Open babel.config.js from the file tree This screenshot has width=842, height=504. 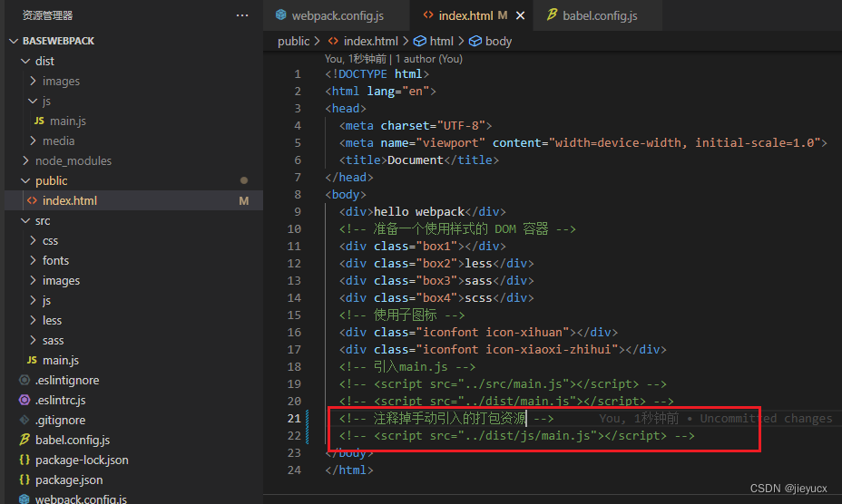73,441
